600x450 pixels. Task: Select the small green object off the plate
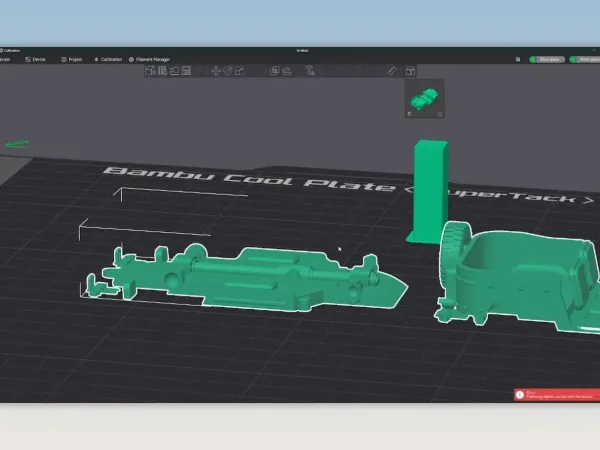pos(17,144)
